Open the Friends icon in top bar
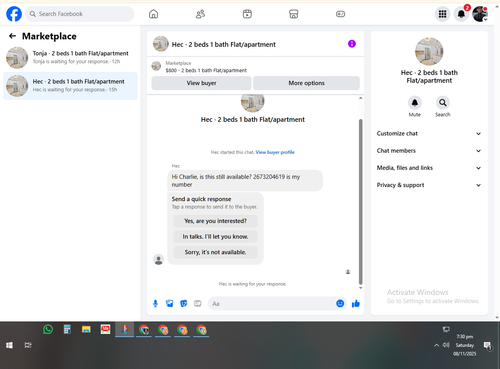Image resolution: width=500 pixels, height=369 pixels. [x=200, y=14]
